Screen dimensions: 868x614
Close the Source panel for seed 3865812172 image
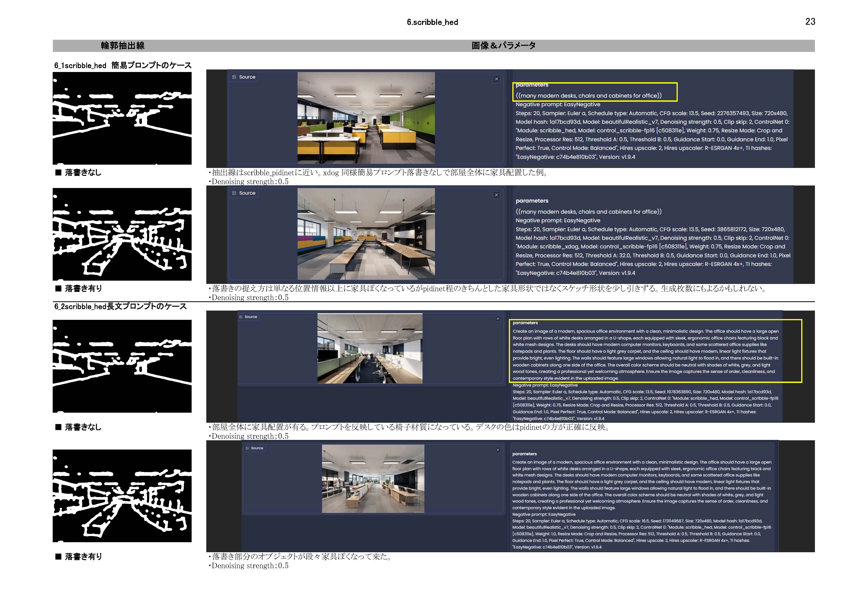point(496,195)
